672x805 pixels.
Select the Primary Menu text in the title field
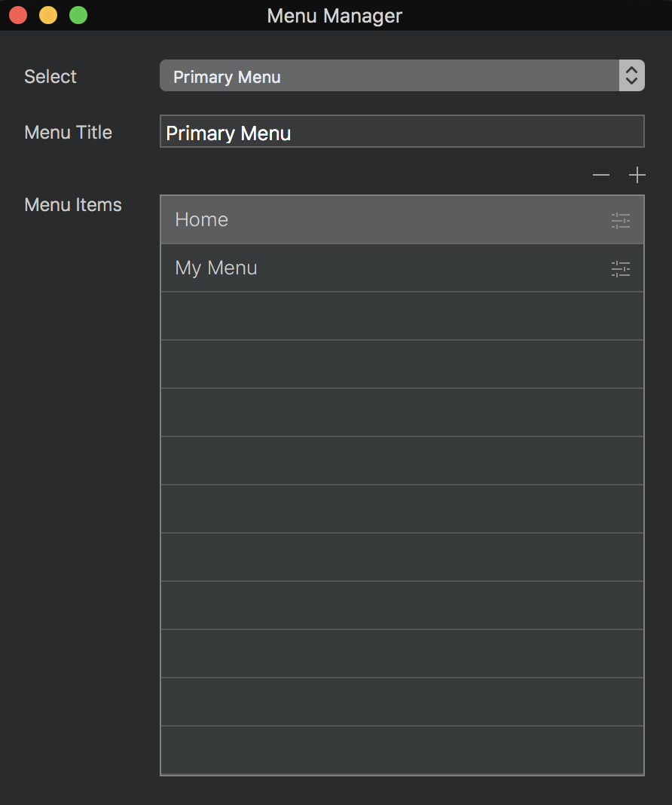pyautogui.click(x=228, y=133)
